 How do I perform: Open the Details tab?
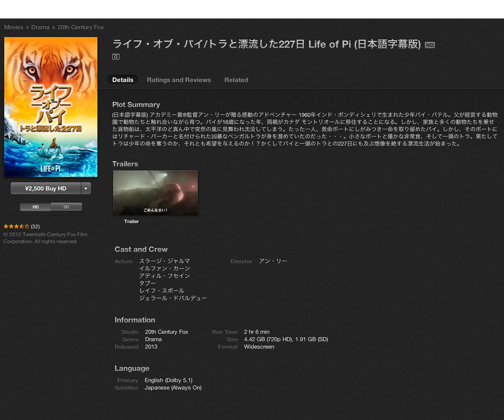(123, 80)
